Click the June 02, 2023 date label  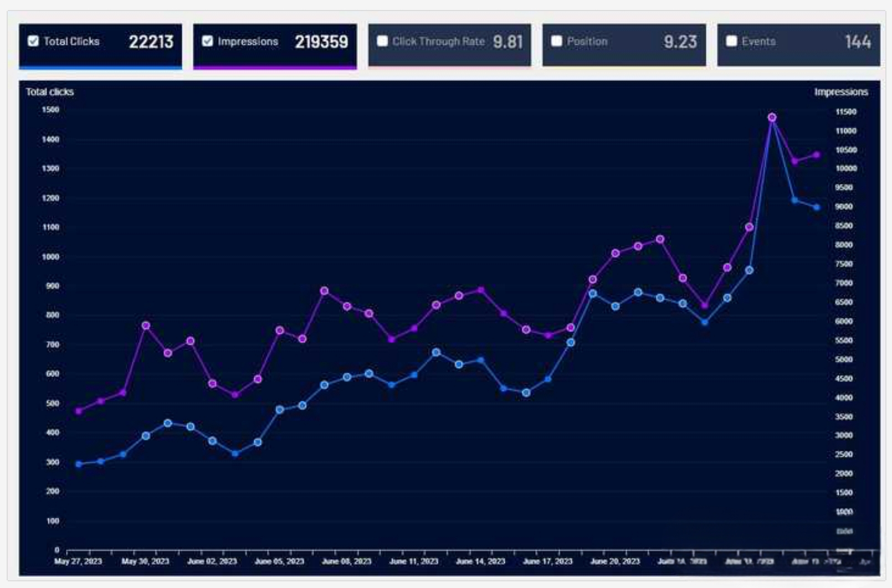tap(212, 561)
